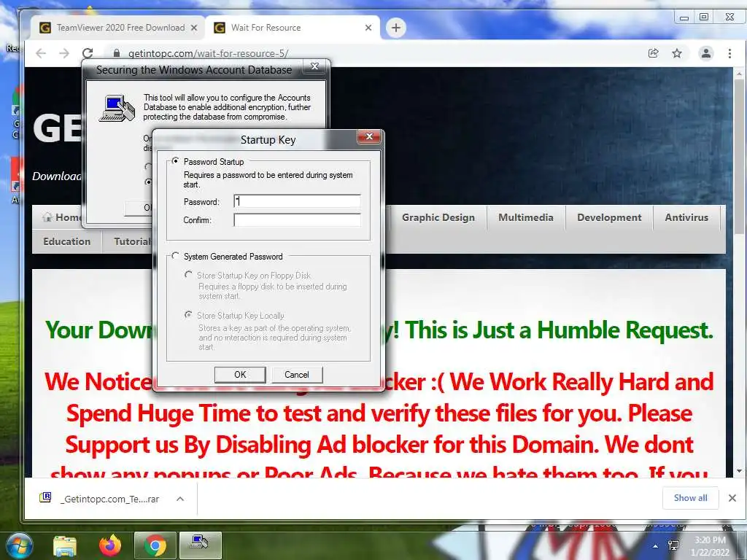Click the computer lock icon in Syskey dialog

click(x=117, y=108)
